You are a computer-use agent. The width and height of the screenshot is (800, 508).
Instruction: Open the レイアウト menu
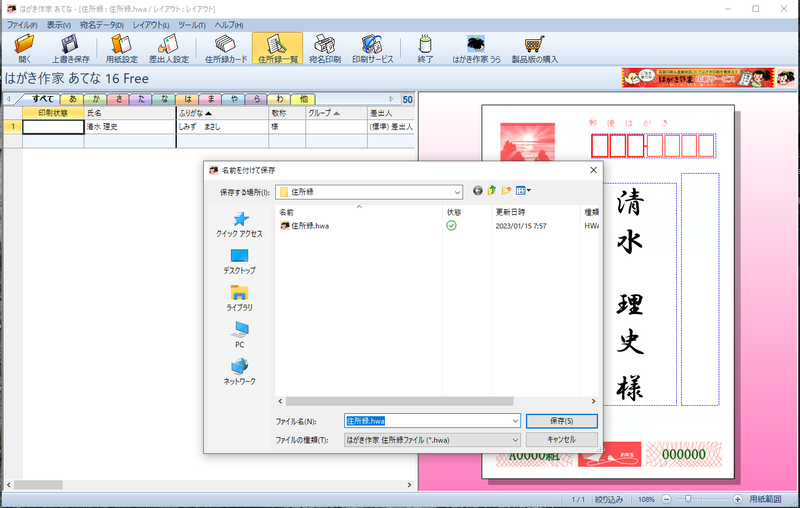pyautogui.click(x=151, y=24)
